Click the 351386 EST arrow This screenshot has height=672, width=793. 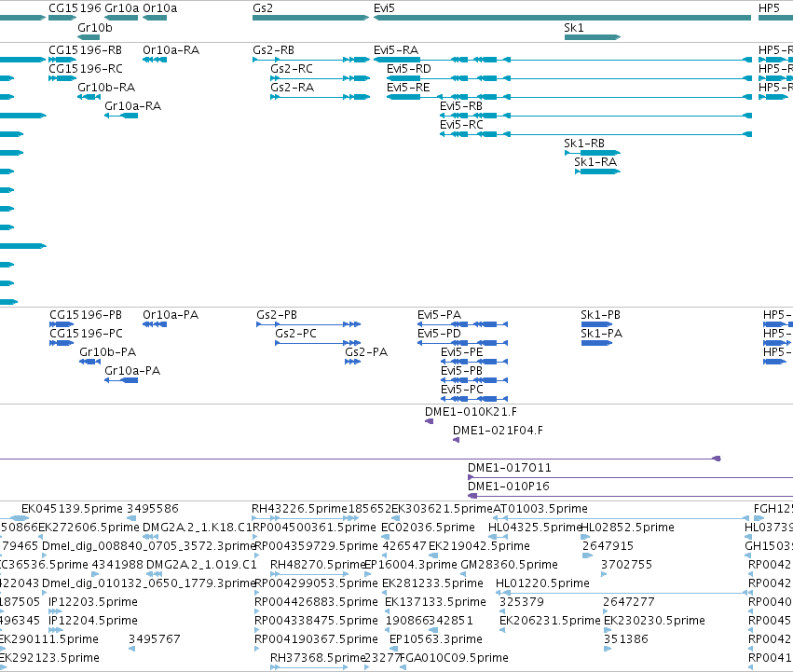[608, 650]
